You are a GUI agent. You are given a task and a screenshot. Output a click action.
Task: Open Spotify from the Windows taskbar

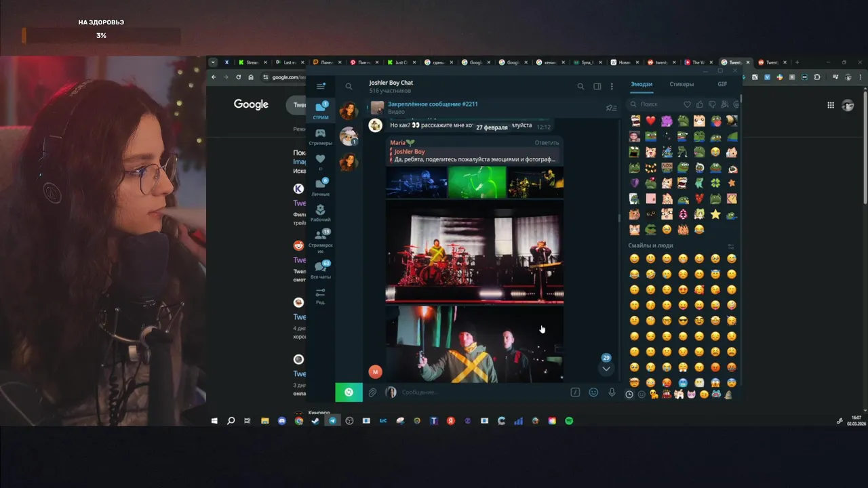[x=569, y=421]
